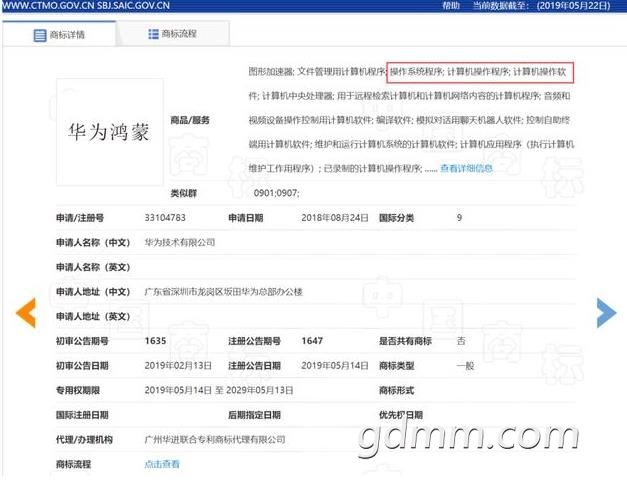Click the goods text 图形加速器
The height and width of the screenshot is (498, 627).
pos(271,72)
